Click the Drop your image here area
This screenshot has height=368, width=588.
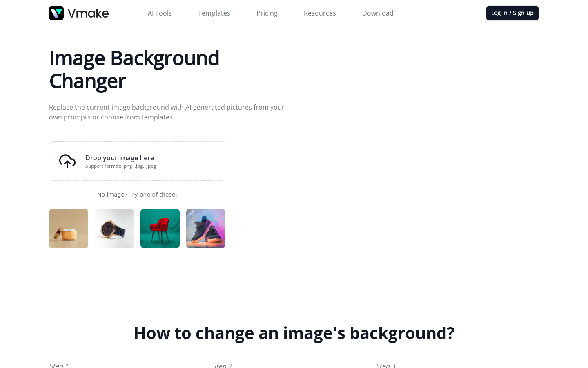point(137,161)
